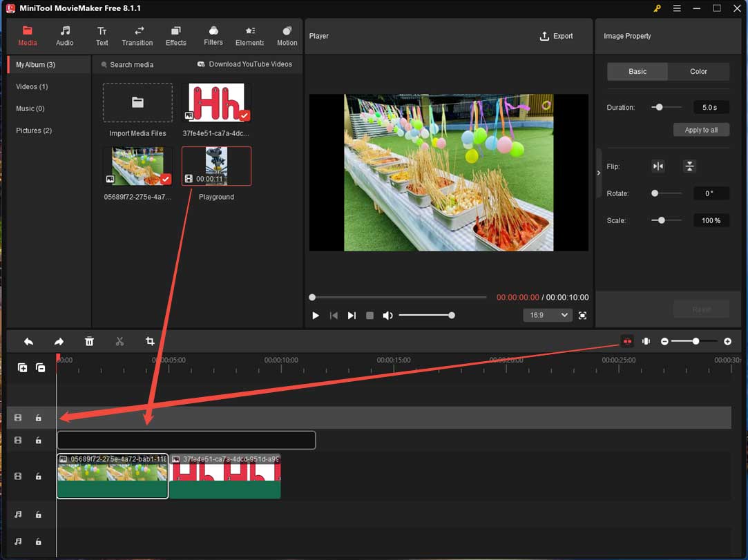The height and width of the screenshot is (560, 748).
Task: Open the 16:9 aspect ratio dropdown
Action: 547,315
